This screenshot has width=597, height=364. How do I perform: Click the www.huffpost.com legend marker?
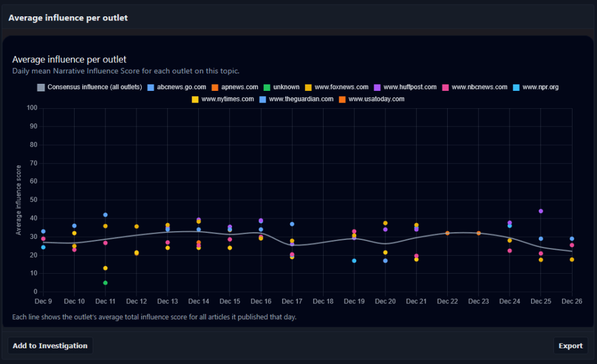[x=377, y=87]
